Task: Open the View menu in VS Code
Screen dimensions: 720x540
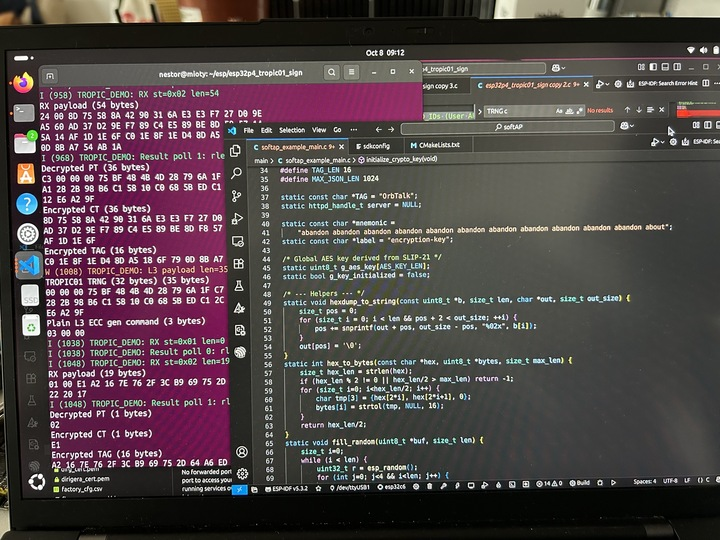Action: [x=319, y=130]
